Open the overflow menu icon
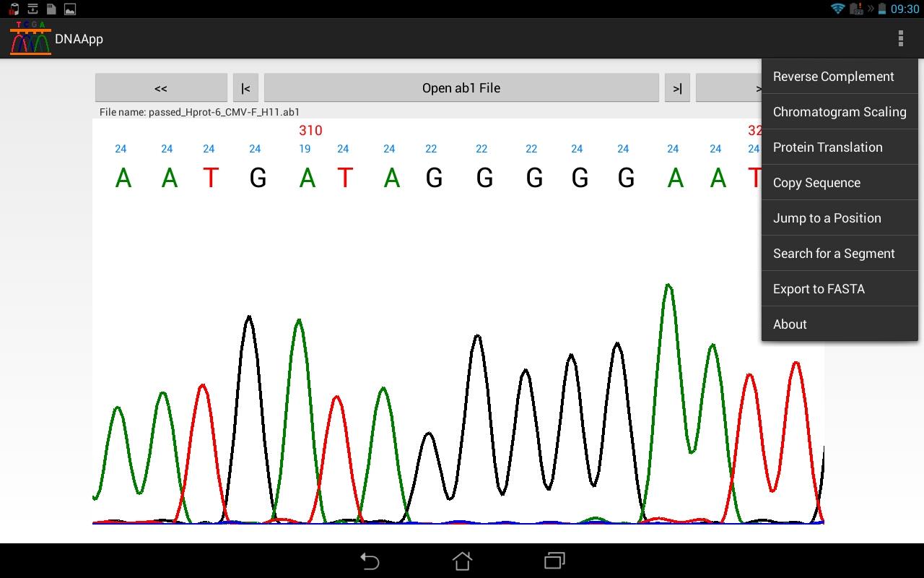 [900, 38]
